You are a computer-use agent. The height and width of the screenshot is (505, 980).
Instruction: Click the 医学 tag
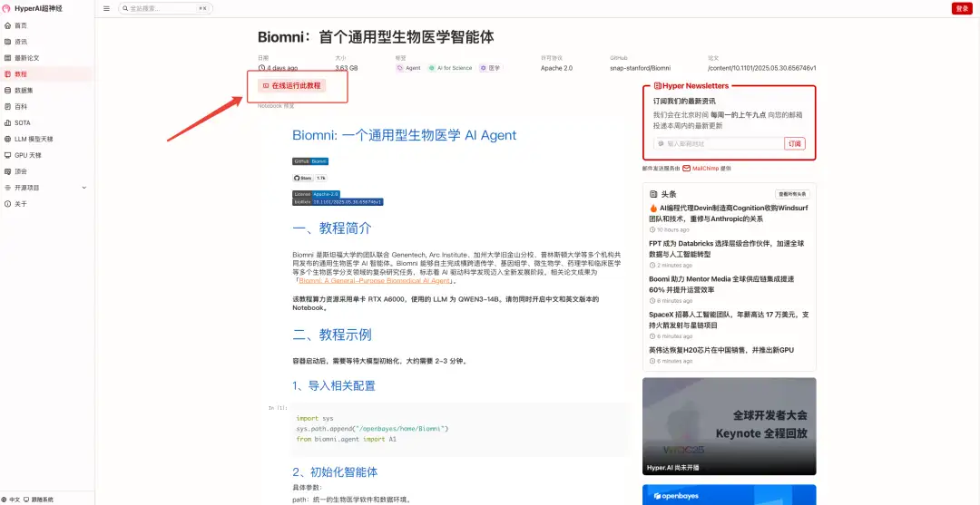[490, 68]
